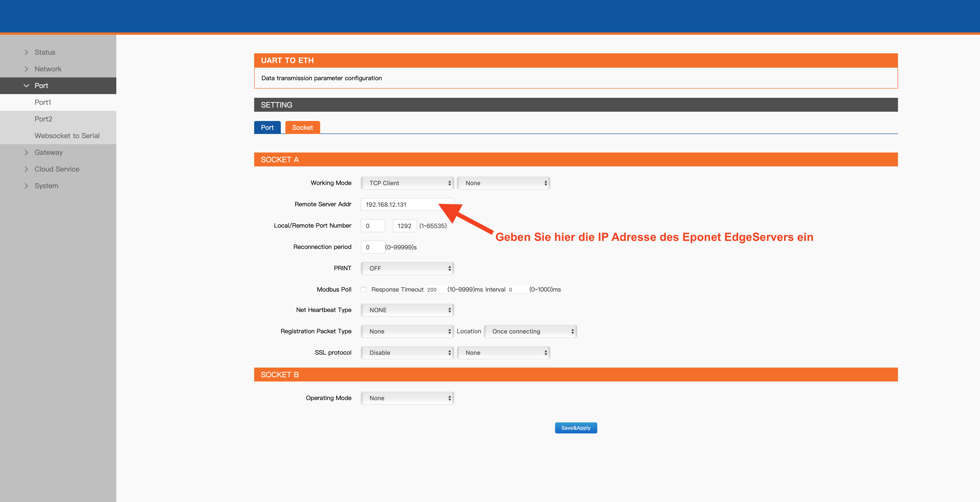Open Socket B Operating Mode dropdown
Viewport: 980px width, 502px height.
point(407,398)
